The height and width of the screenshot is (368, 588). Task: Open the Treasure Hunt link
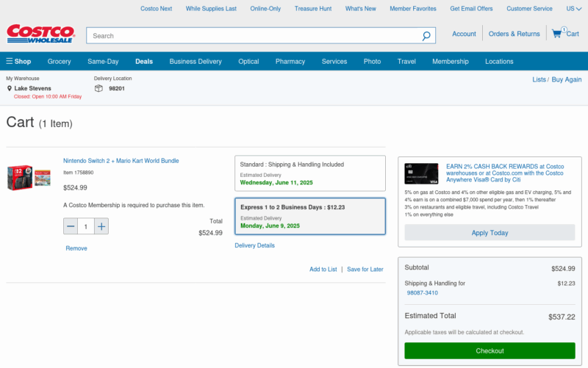coord(313,9)
